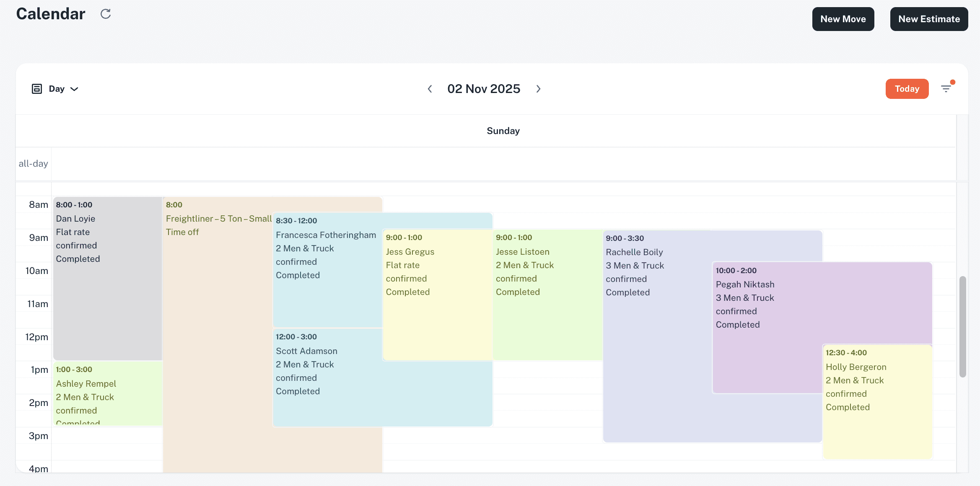Click the 02 Nov 2025 date label
Image resolution: width=980 pixels, height=486 pixels.
click(484, 89)
